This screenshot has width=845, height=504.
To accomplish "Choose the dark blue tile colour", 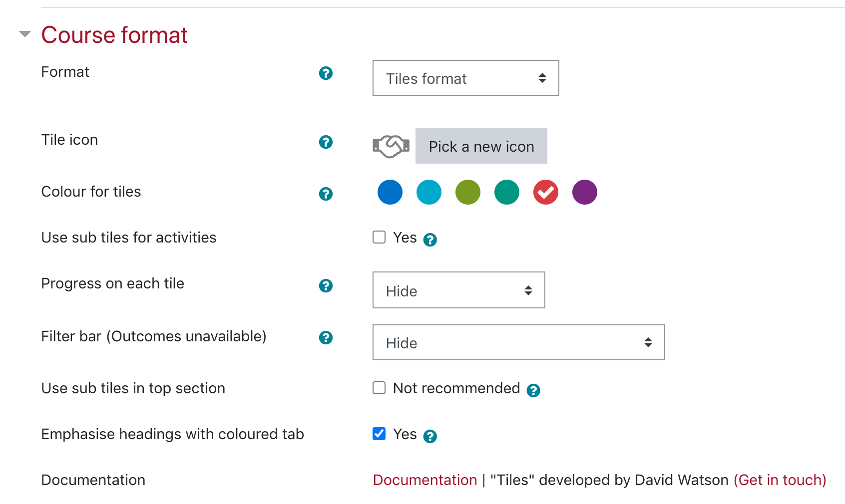I will tap(390, 192).
